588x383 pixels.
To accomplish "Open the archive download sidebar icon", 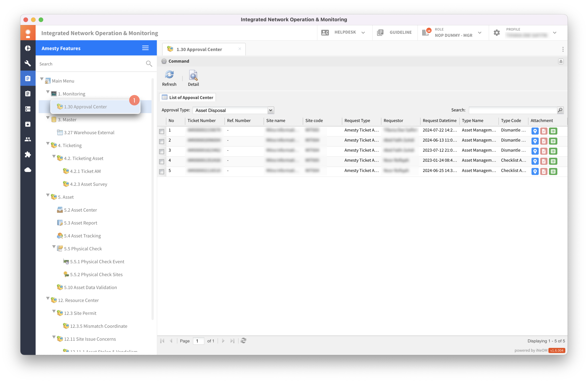I will click(28, 124).
